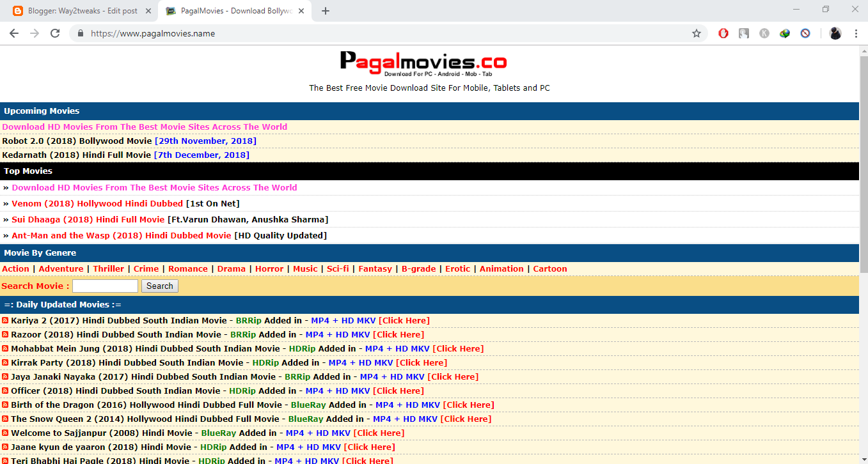Viewport: 868px width, 464px height.
Task: Click the feed icon beside Birth of the Dragon
Action: (x=5, y=405)
